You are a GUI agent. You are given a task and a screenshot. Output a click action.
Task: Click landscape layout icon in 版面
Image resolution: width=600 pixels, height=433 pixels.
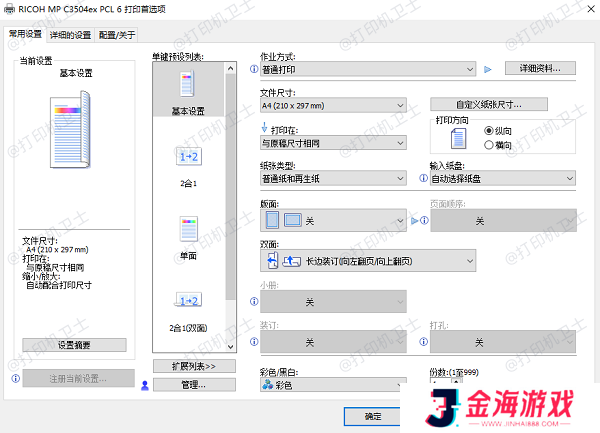pos(292,220)
